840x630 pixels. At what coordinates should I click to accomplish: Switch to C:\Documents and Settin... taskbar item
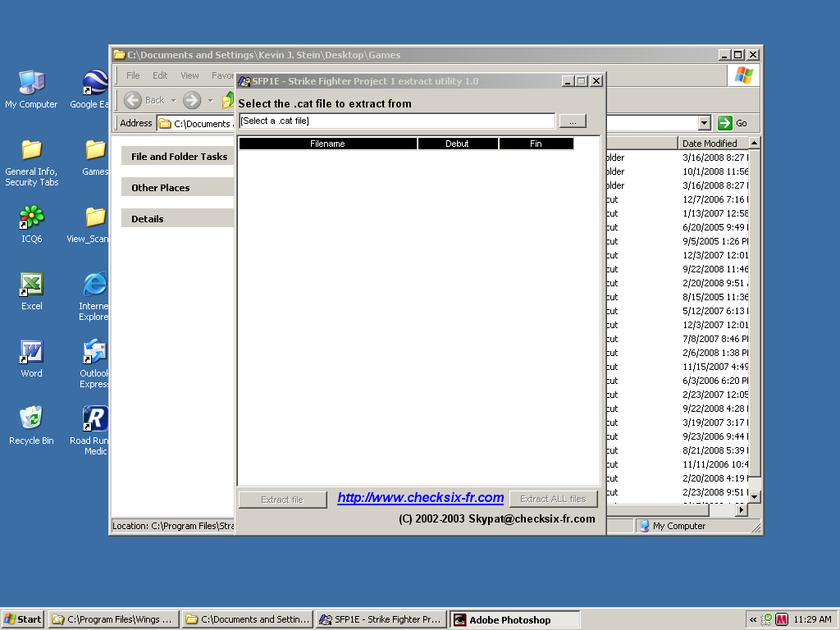pyautogui.click(x=248, y=619)
